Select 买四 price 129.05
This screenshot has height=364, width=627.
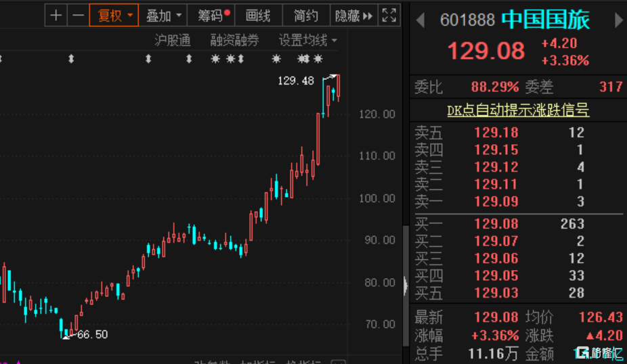pyautogui.click(x=496, y=275)
